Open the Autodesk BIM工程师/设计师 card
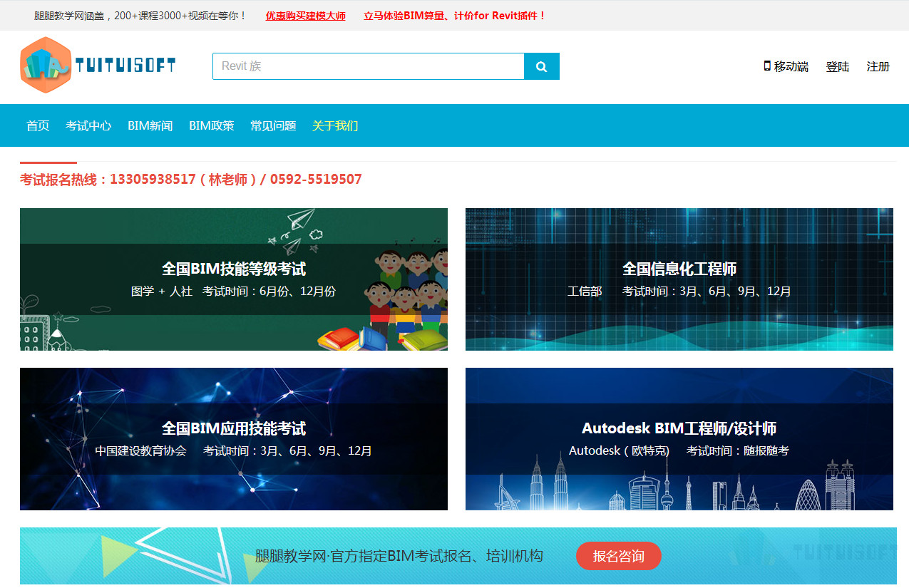The image size is (909, 588). point(679,439)
